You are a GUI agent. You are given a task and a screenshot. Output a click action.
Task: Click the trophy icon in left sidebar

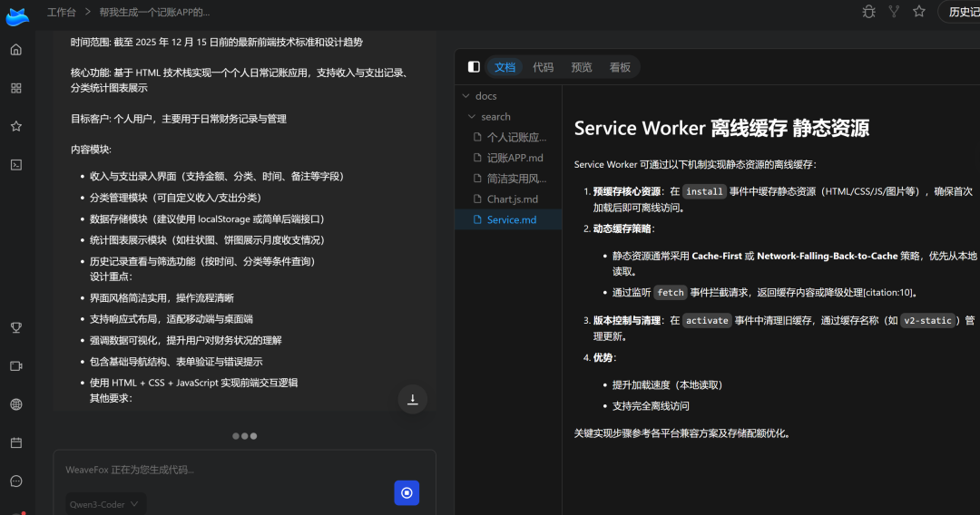click(x=15, y=327)
